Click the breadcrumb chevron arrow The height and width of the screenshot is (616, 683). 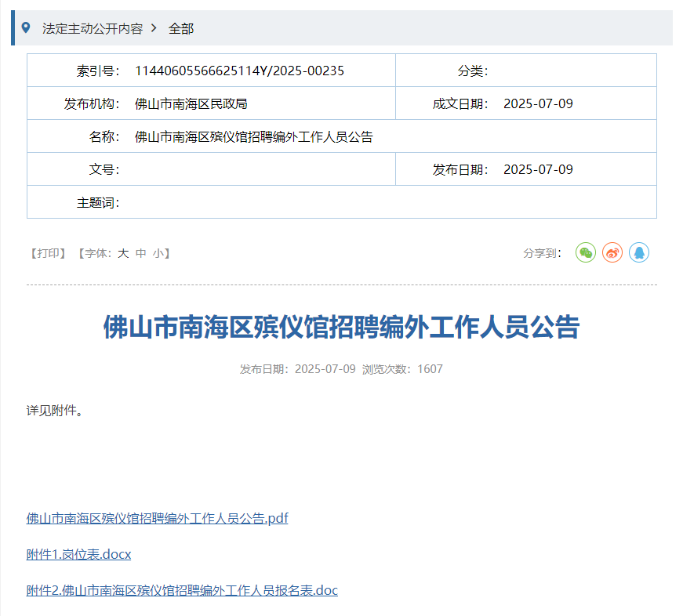pyautogui.click(x=154, y=28)
